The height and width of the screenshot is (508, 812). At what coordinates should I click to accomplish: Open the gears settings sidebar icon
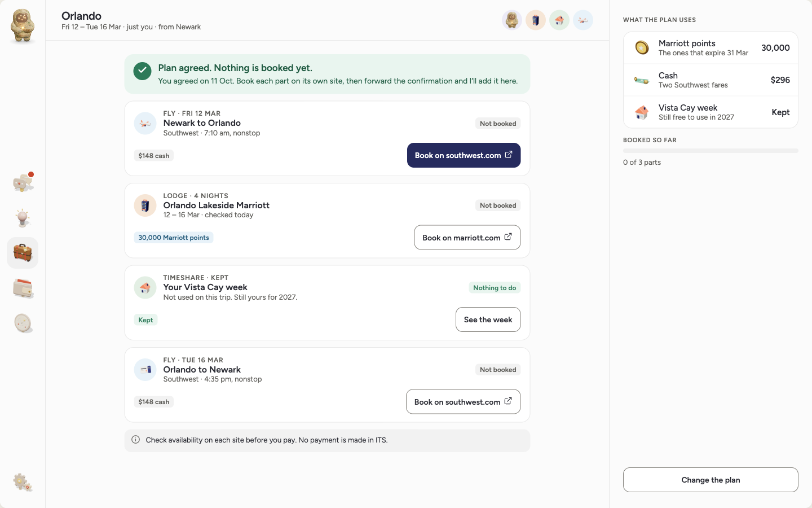pyautogui.click(x=23, y=482)
